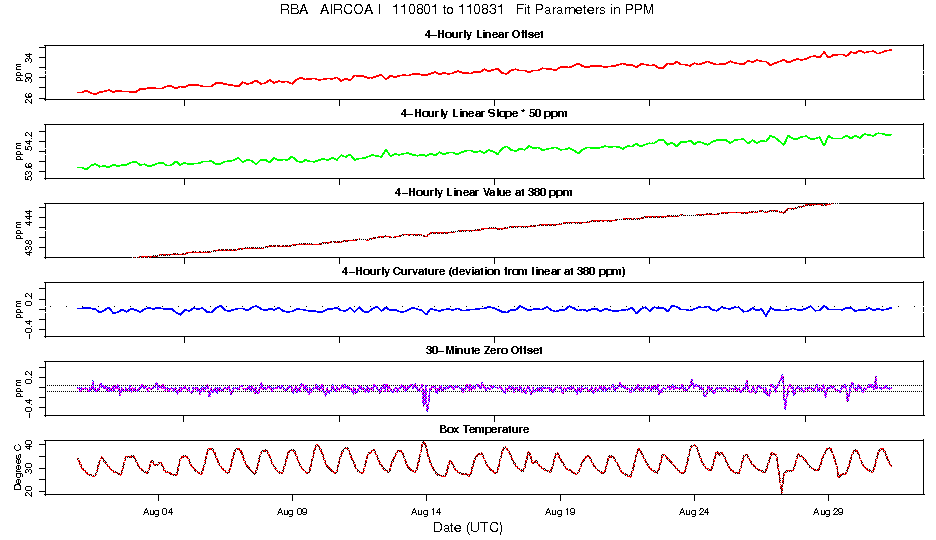The height and width of the screenshot is (540, 936).
Task: Select the '4-Hourly Linear Offset' panel title
Action: (484, 35)
